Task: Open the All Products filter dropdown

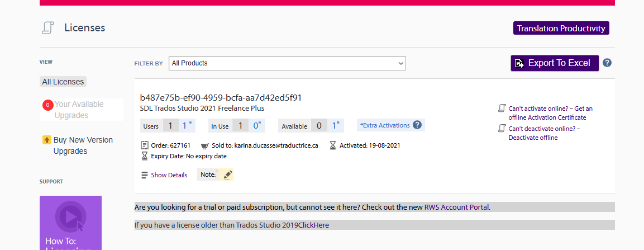Action: click(x=287, y=63)
